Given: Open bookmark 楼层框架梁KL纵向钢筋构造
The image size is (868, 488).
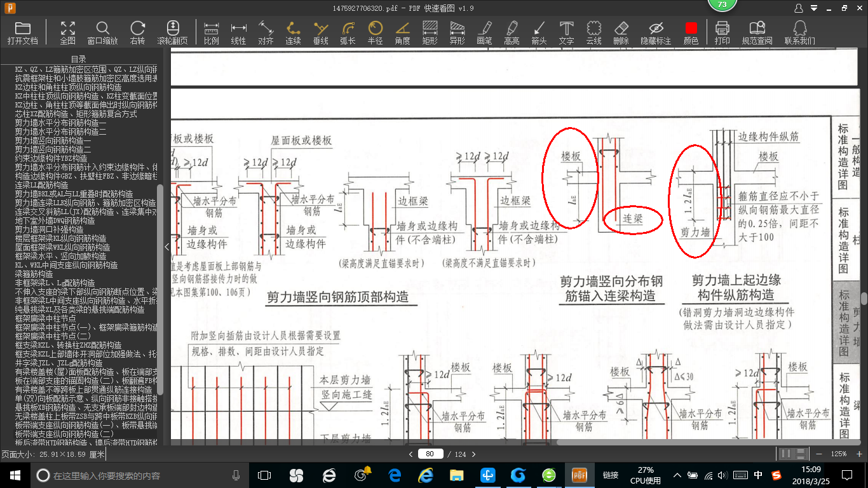Looking at the screenshot, I should [x=60, y=238].
